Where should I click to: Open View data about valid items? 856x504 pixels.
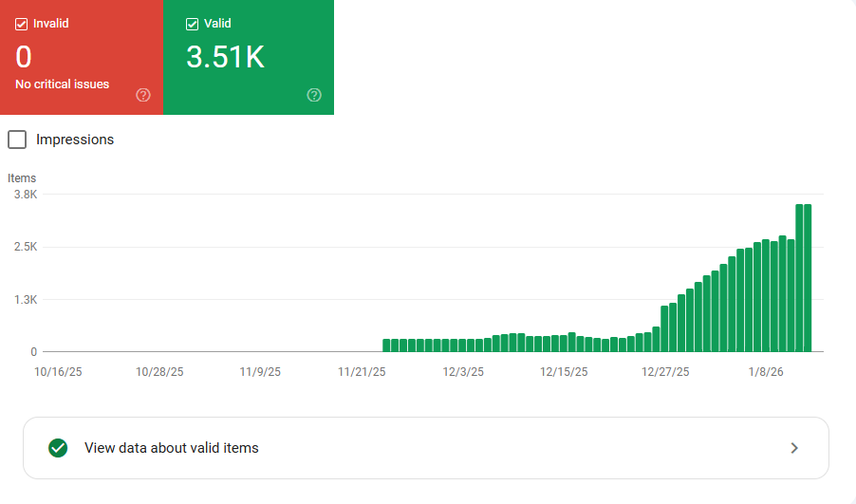point(172,448)
